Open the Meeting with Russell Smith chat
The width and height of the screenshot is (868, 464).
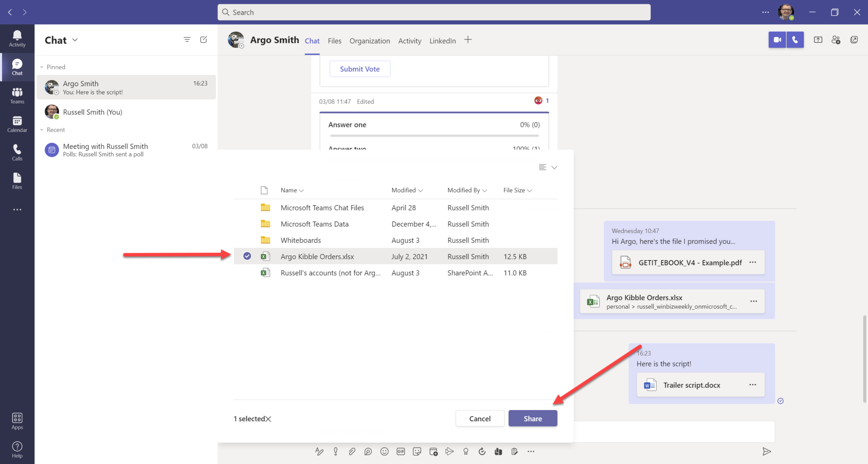coord(126,150)
